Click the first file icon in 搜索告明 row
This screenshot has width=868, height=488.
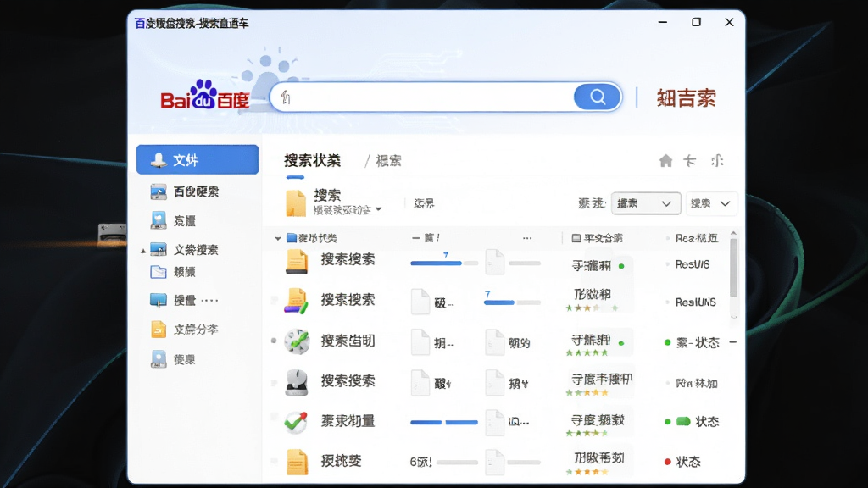pyautogui.click(x=420, y=341)
